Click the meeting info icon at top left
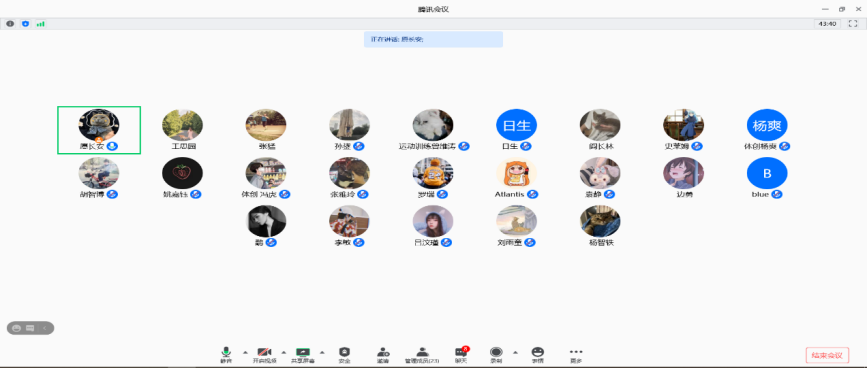 (10, 24)
